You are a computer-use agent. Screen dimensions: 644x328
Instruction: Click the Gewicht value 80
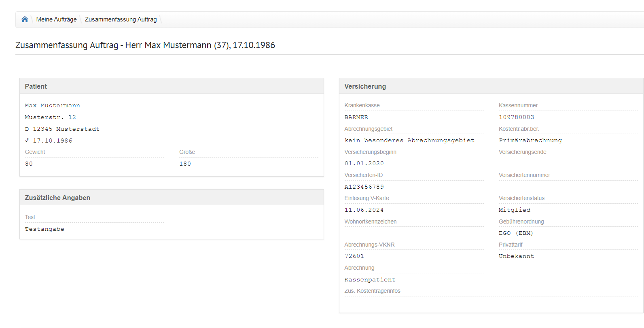[x=29, y=164]
